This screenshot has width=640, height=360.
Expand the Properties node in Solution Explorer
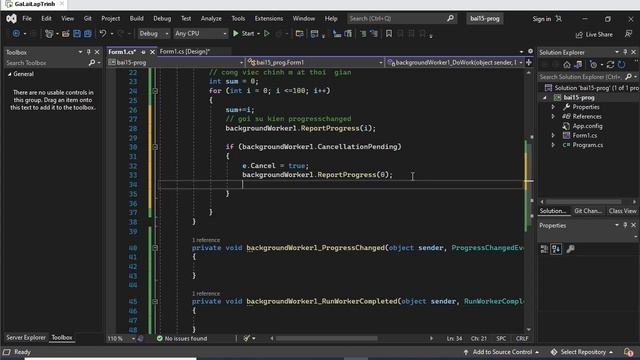click(x=553, y=107)
